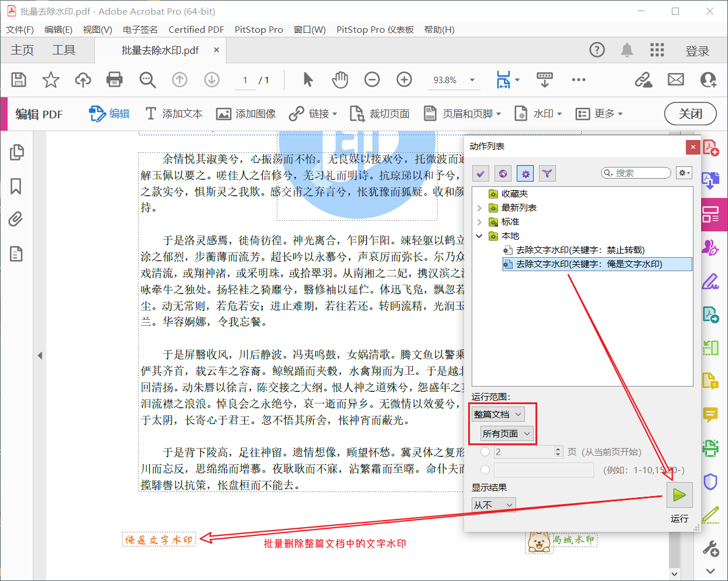Open the attachments paperclip panel icon
The height and width of the screenshot is (581, 728).
(16, 220)
